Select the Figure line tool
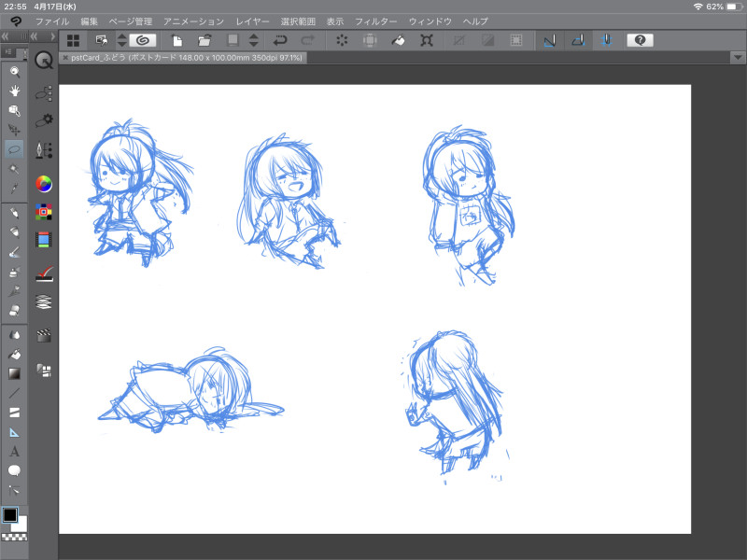The width and height of the screenshot is (747, 560). click(x=15, y=393)
